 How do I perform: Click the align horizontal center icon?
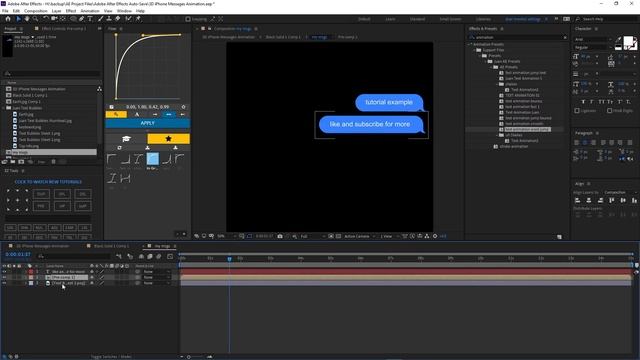(589, 200)
